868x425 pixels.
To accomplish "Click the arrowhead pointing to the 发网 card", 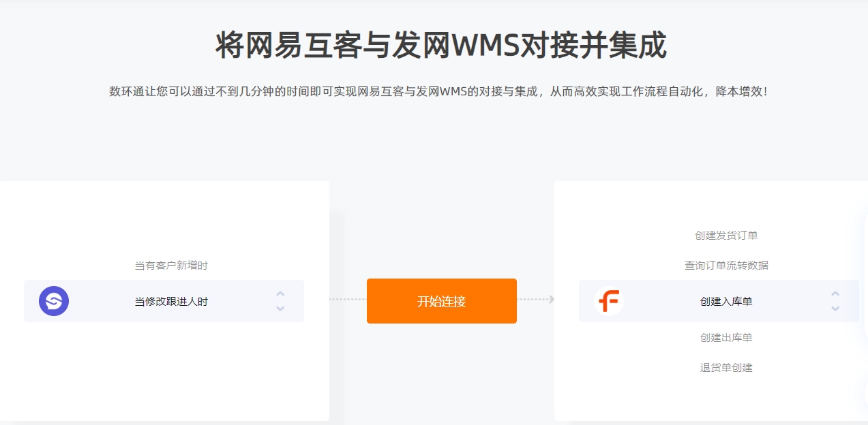I will tap(551, 300).
